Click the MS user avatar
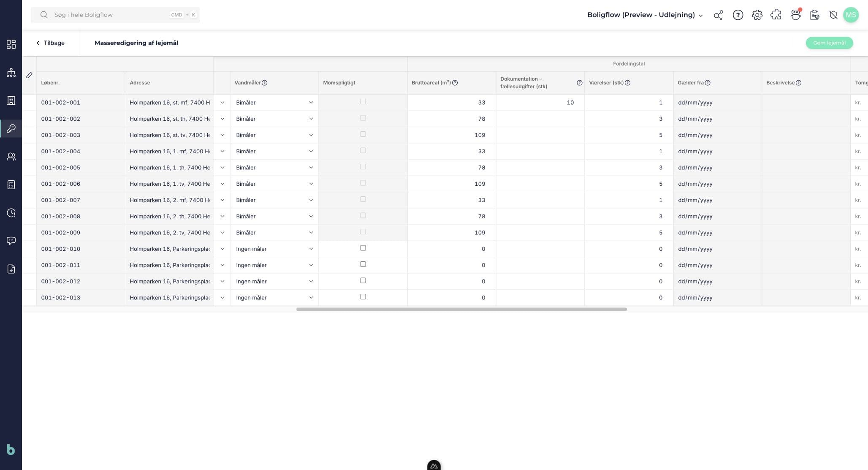The height and width of the screenshot is (470, 868). (851, 15)
